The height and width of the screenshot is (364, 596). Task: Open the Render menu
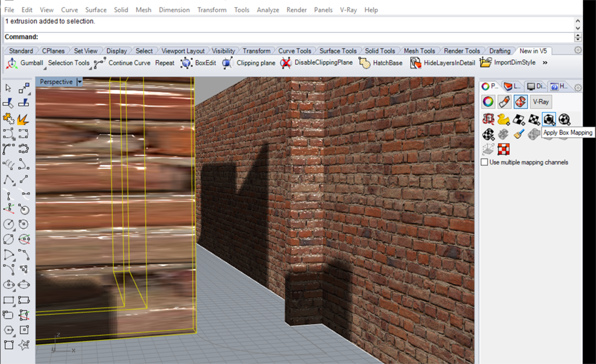click(296, 10)
